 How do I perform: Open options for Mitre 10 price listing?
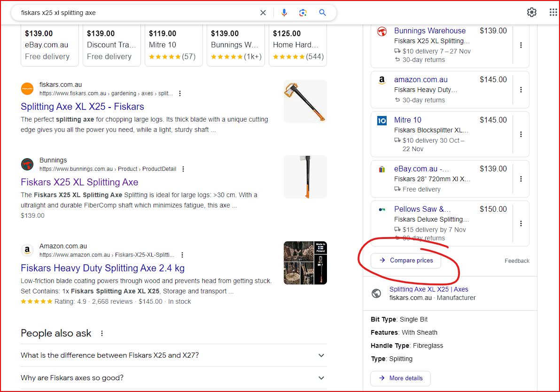pos(521,134)
